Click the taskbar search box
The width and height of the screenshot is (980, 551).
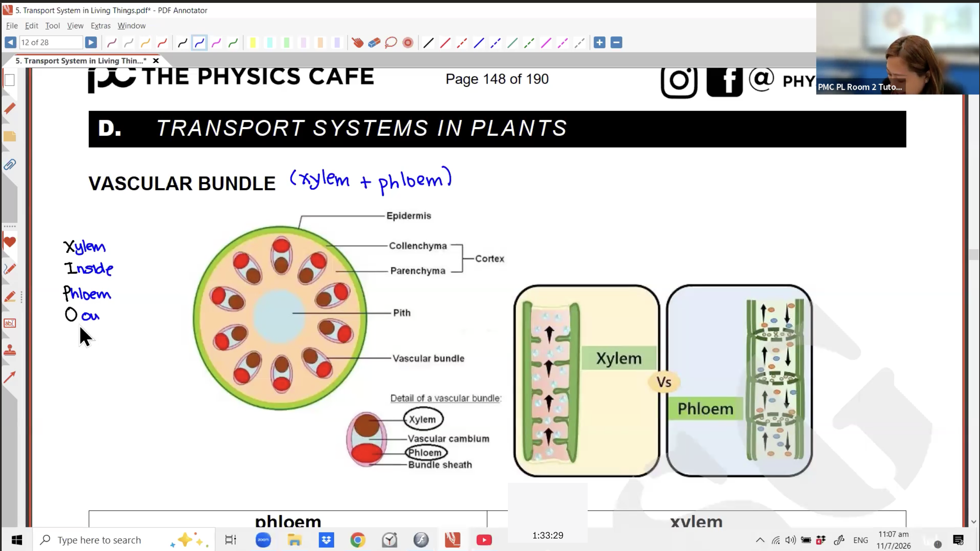124,540
